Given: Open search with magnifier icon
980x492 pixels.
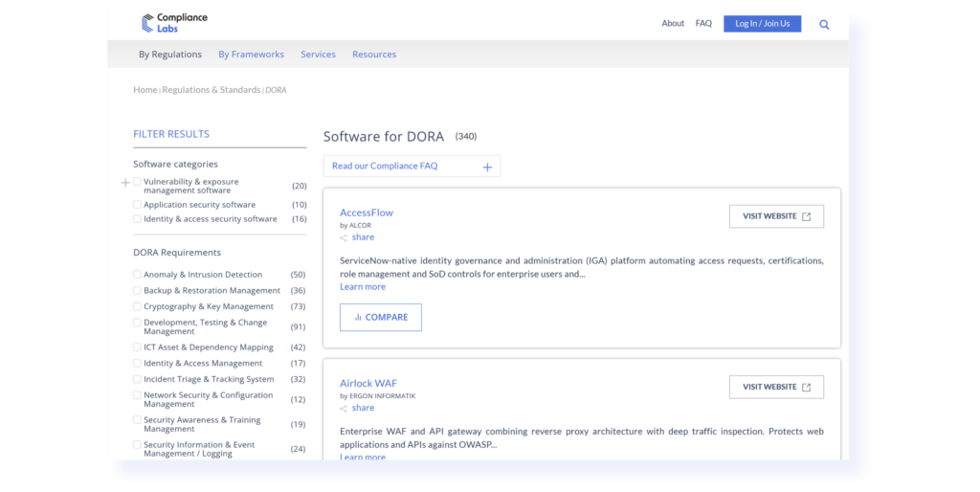Looking at the screenshot, I should [824, 25].
